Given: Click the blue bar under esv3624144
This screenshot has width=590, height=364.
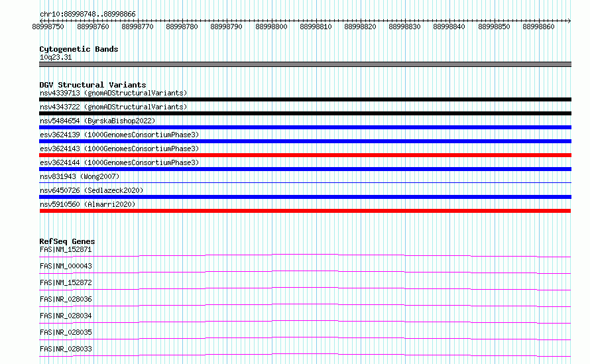Looking at the screenshot, I should point(305,169).
